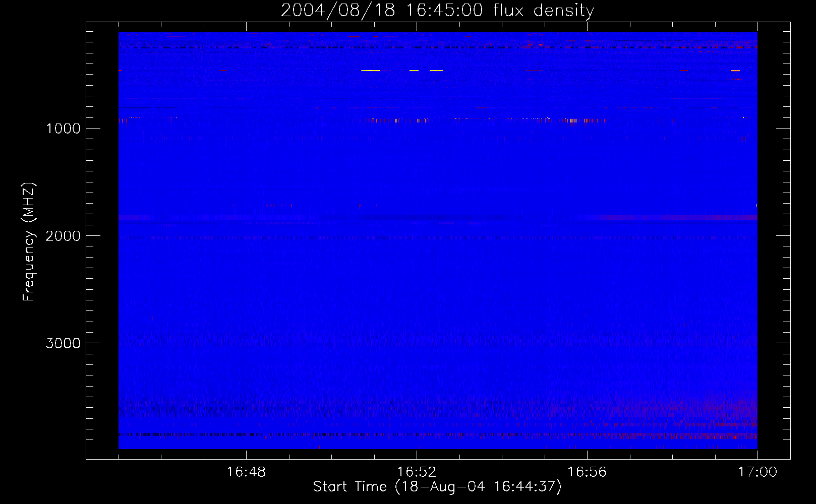Click the dark horizontal line at 2000 MHz
This screenshot has height=504, width=816.
coord(438,238)
